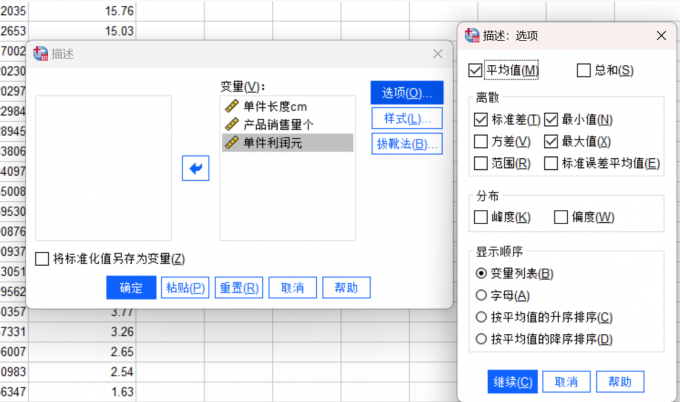Image resolution: width=680 pixels, height=402 pixels.
Task: Click the 继续(C) button
Action: (513, 382)
